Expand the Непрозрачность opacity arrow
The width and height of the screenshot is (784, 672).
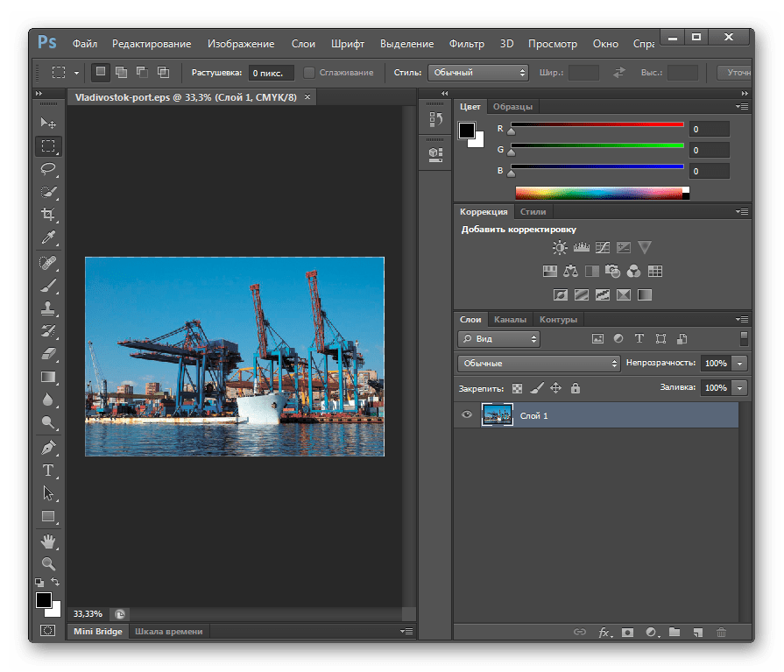(x=740, y=363)
